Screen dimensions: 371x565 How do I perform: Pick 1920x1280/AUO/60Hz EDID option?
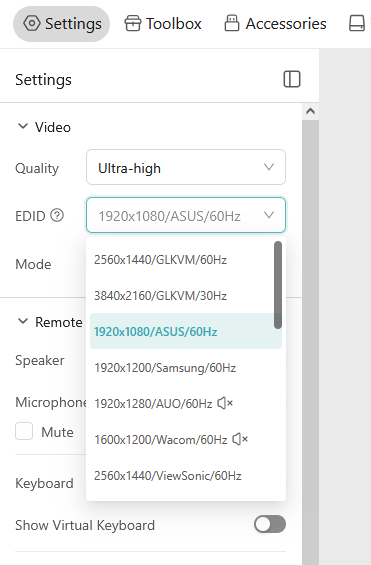(186, 404)
